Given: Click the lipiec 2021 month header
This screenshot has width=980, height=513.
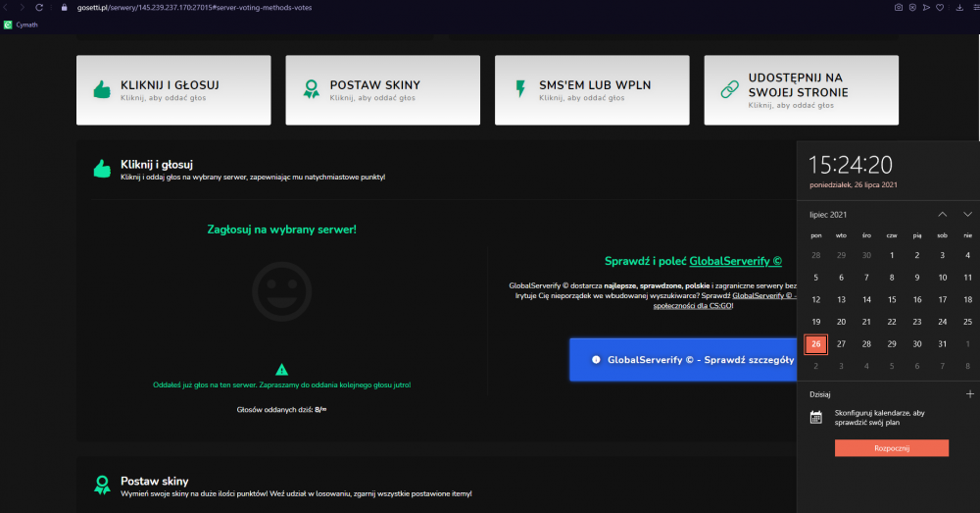Looking at the screenshot, I should [x=828, y=215].
